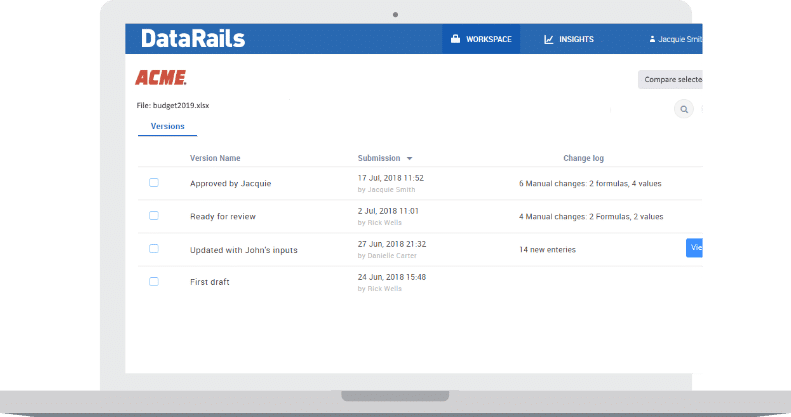Viewport: 791px width, 417px height.
Task: Open the Jacquie Smith account menu
Action: pyautogui.click(x=675, y=39)
